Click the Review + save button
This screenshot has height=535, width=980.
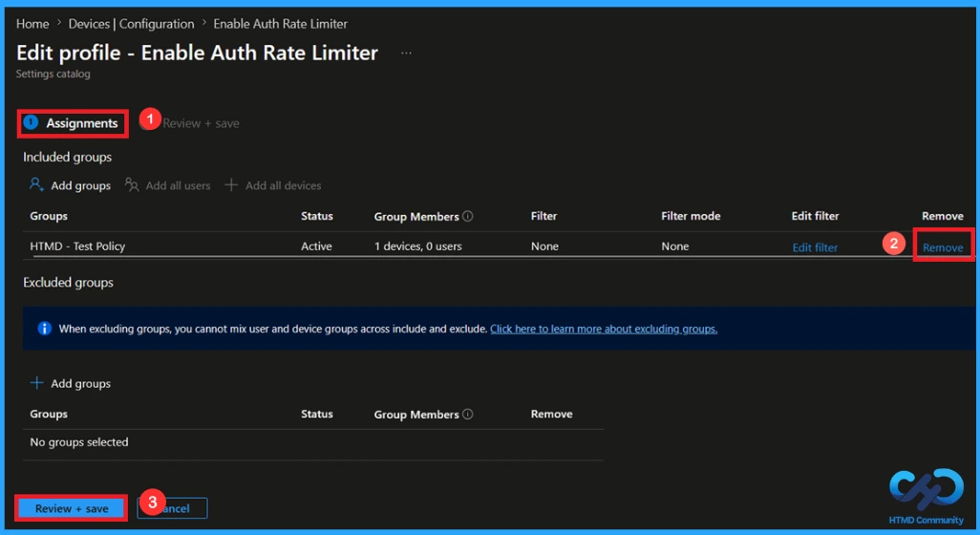(72, 509)
